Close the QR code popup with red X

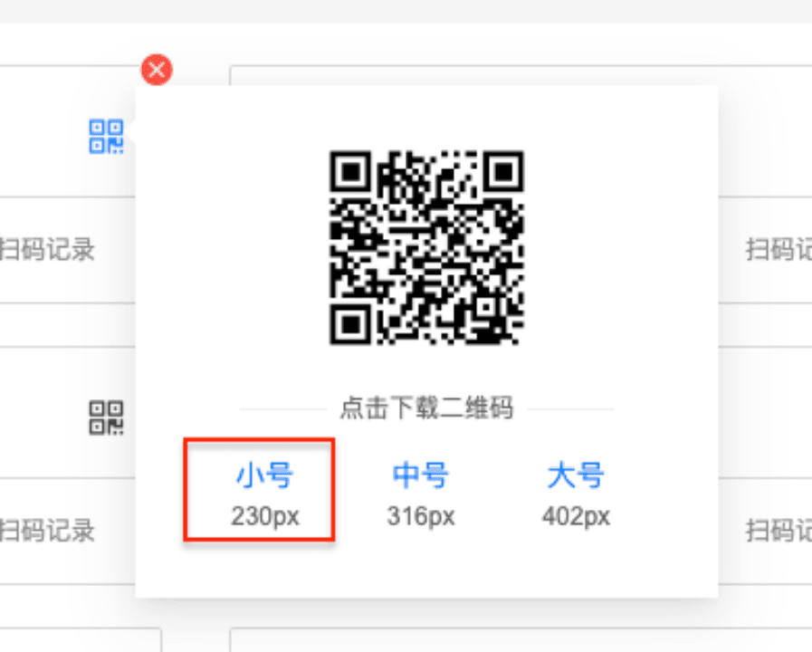tap(157, 70)
